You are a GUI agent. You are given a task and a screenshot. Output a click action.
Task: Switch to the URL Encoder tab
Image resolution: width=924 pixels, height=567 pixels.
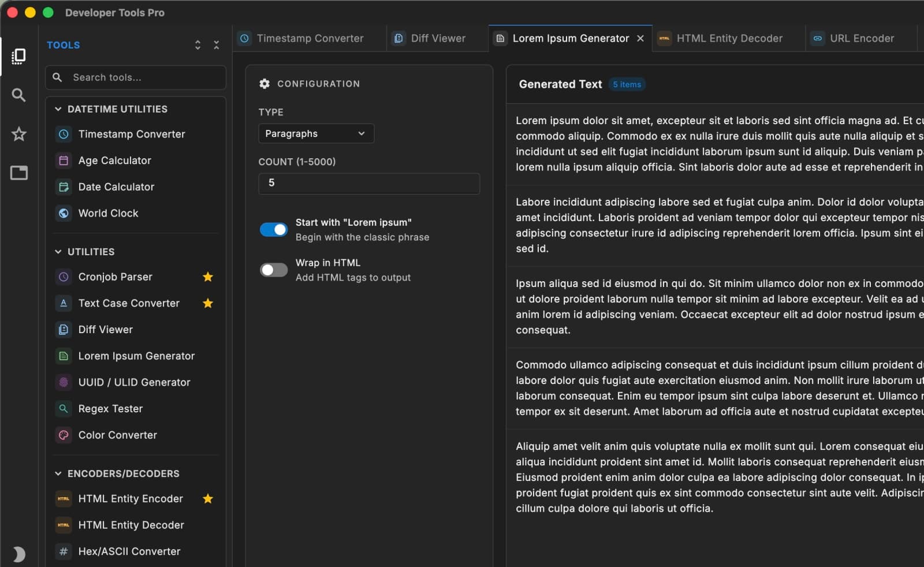(x=861, y=38)
